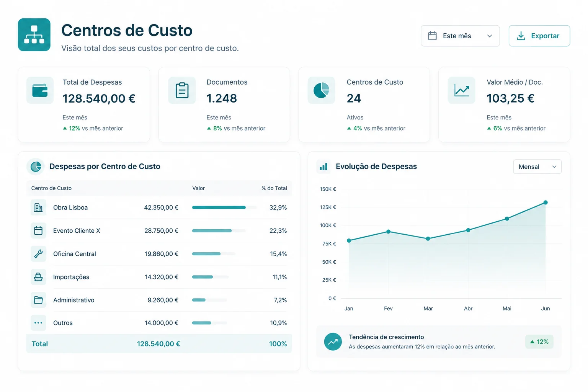Click the Centros de Custo org-chart logo icon
Screen dimensions: 588x392
[x=34, y=35]
